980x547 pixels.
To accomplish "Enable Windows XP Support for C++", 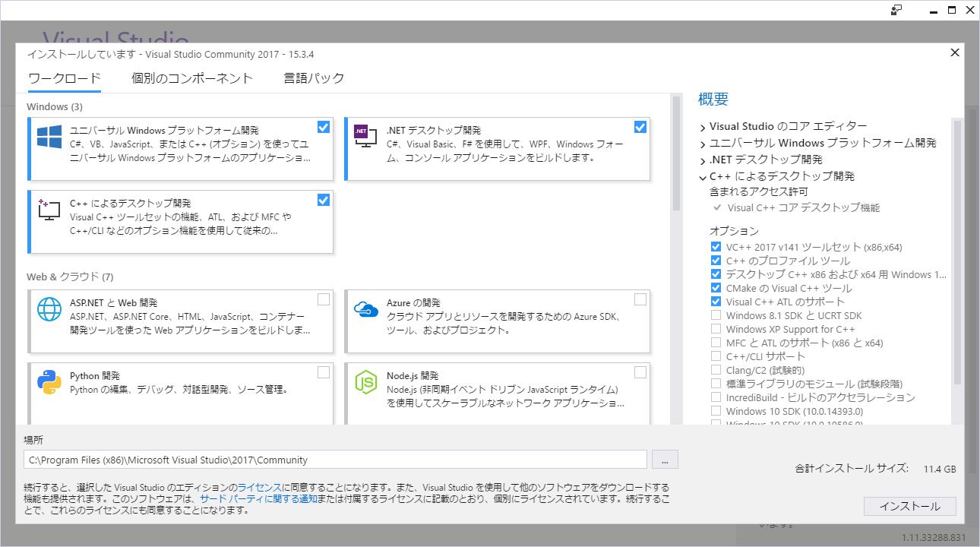I will 716,329.
